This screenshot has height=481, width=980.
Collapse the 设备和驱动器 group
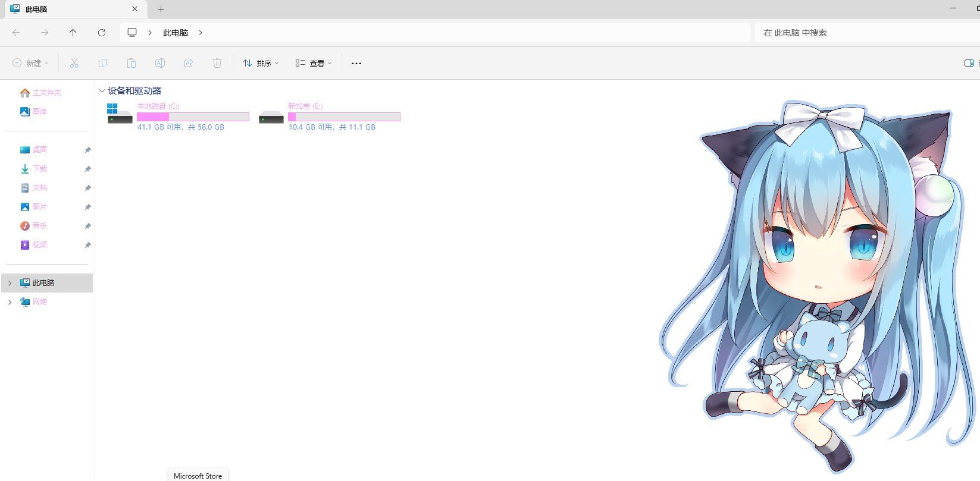point(102,91)
